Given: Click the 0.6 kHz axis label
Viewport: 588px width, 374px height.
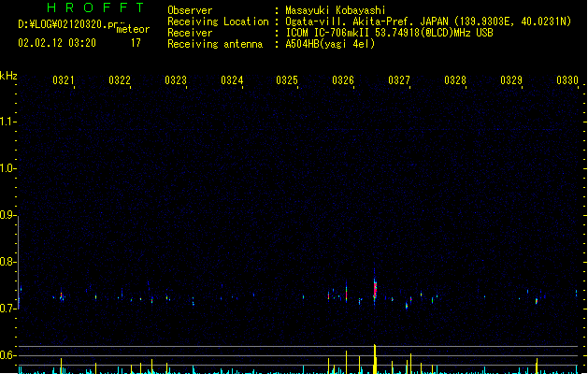Looking at the screenshot, I should [7, 355].
